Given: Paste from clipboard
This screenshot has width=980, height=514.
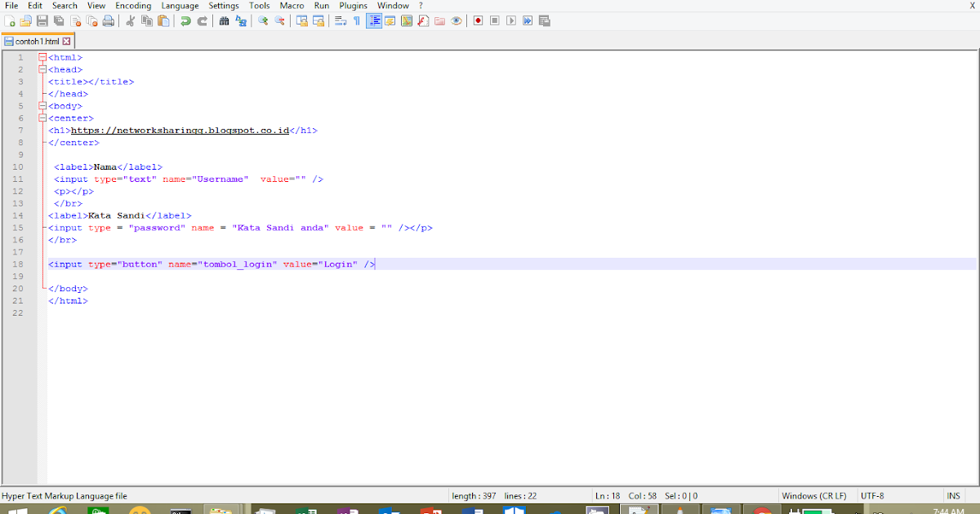Looking at the screenshot, I should point(163,20).
